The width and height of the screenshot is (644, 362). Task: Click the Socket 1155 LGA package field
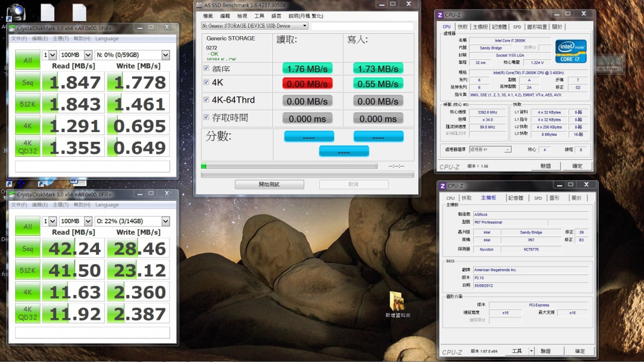click(x=509, y=55)
